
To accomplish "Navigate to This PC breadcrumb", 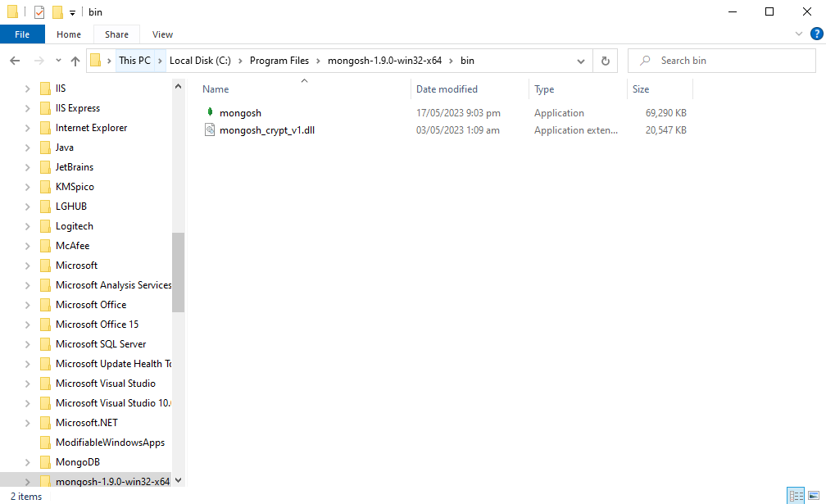I will [x=134, y=61].
